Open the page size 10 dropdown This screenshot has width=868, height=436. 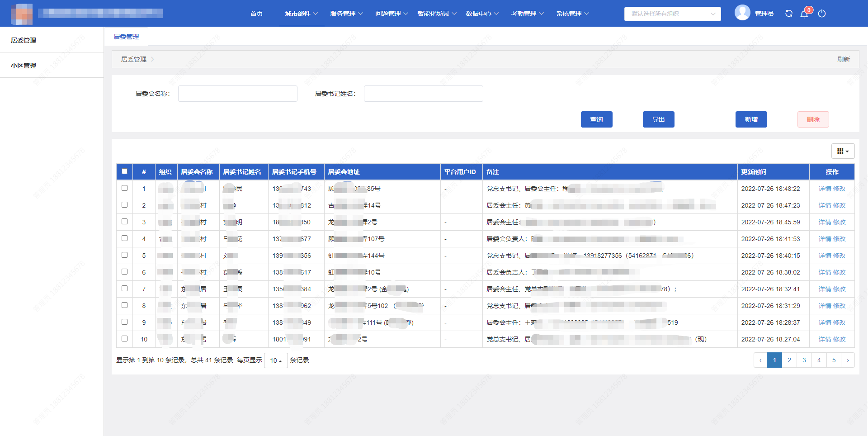click(276, 360)
